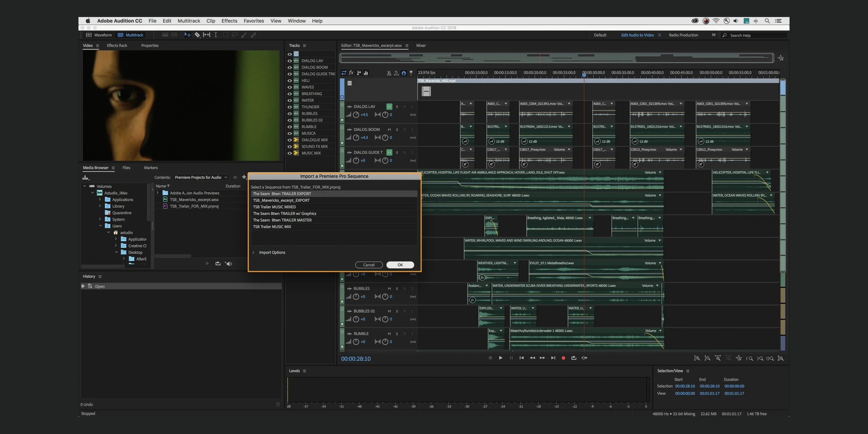Viewport: 868px width, 434px height.
Task: Click the Rewind button
Action: 532,358
